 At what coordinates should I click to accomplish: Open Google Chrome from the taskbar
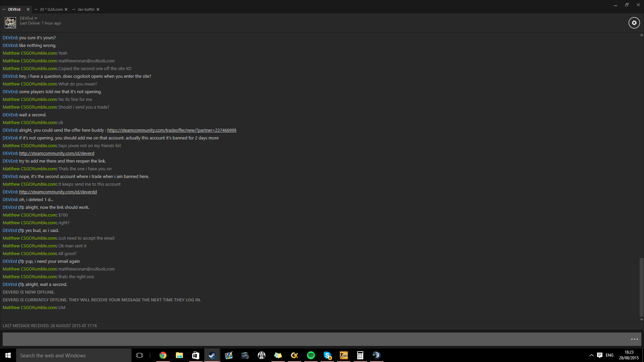tap(163, 355)
